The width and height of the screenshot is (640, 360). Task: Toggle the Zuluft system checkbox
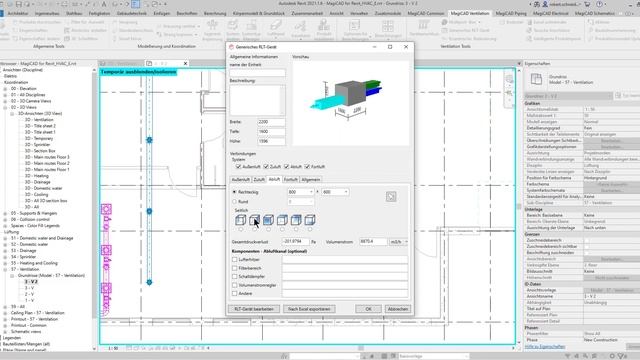[266, 167]
